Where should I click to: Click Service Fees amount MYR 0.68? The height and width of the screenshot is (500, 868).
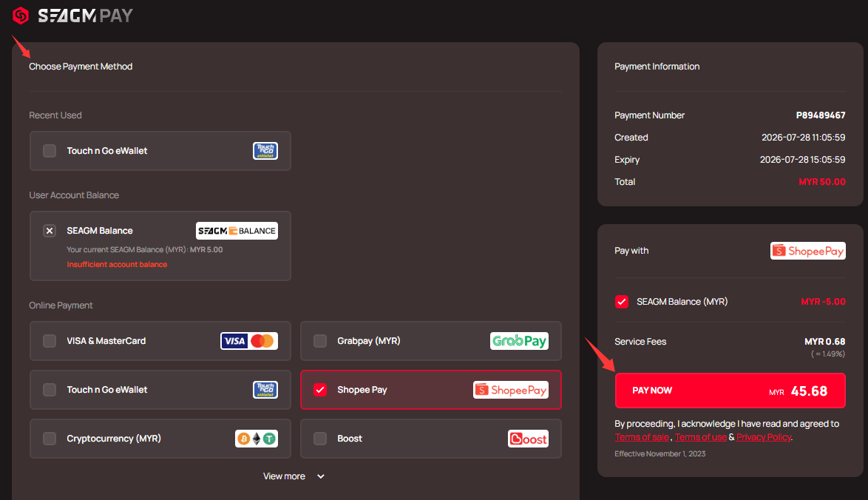click(825, 342)
